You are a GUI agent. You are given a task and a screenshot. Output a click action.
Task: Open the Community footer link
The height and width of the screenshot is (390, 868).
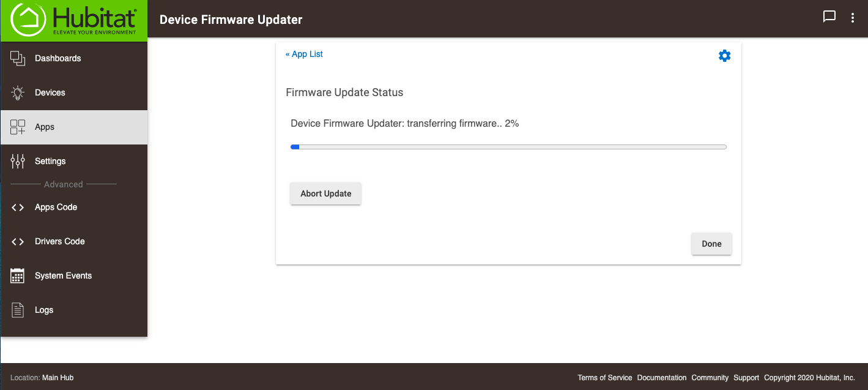(x=710, y=378)
